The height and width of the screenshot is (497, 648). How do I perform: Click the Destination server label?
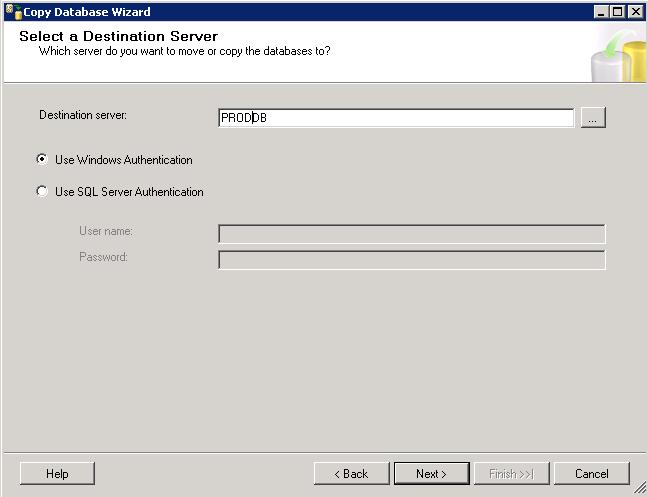(83, 115)
